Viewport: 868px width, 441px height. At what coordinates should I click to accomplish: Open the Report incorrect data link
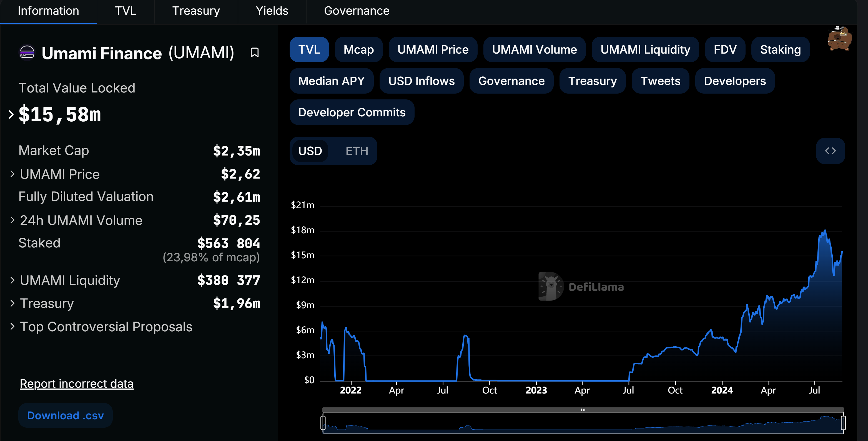(76, 384)
